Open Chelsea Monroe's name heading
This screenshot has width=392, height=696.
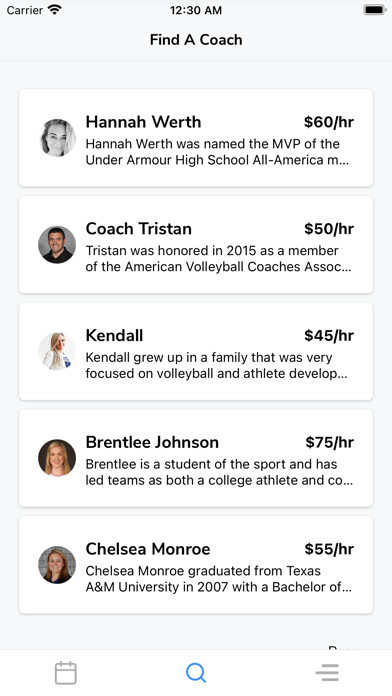(x=148, y=549)
